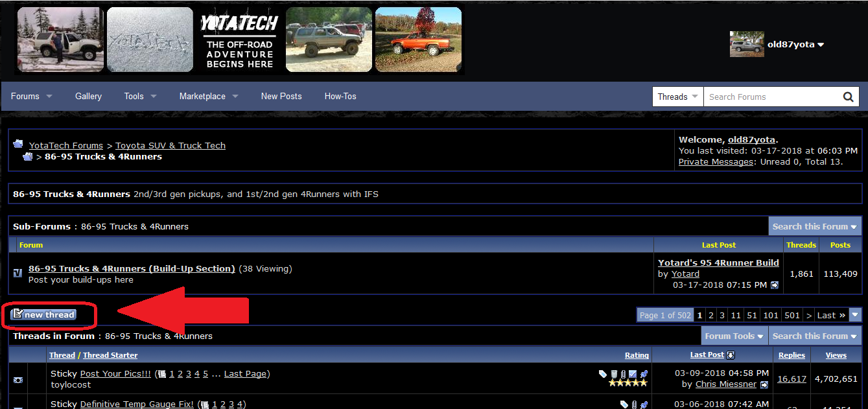
Task: Click the search magnifier icon
Action: (848, 97)
